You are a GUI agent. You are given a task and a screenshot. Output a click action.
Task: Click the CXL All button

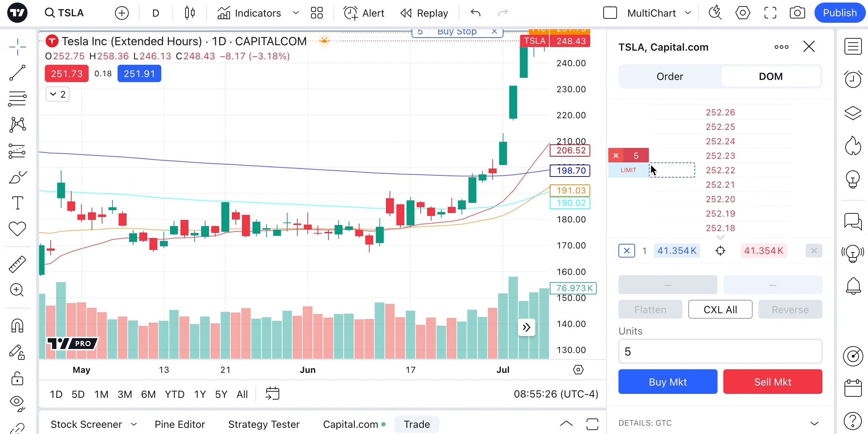point(720,310)
